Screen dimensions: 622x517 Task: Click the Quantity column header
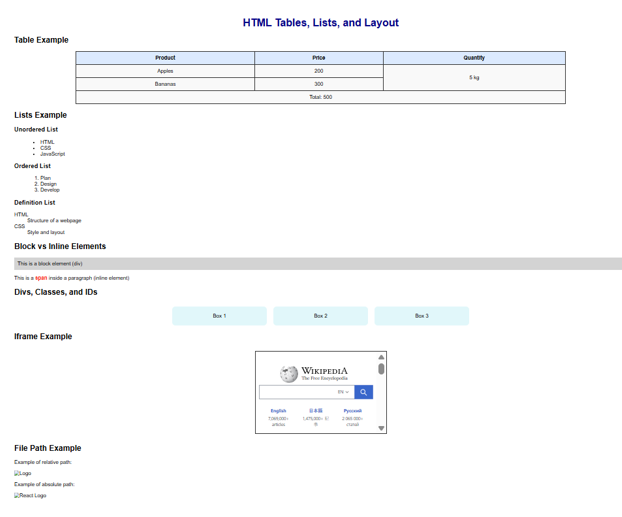click(x=474, y=58)
